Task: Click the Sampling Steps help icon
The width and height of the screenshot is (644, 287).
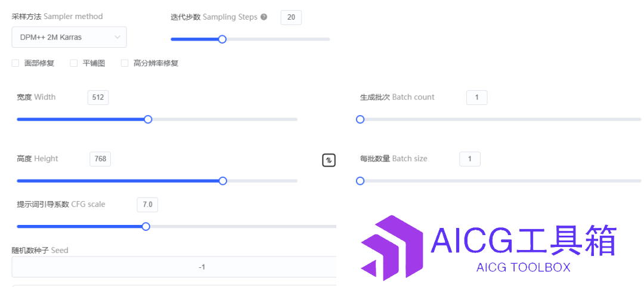Action: 264,17
